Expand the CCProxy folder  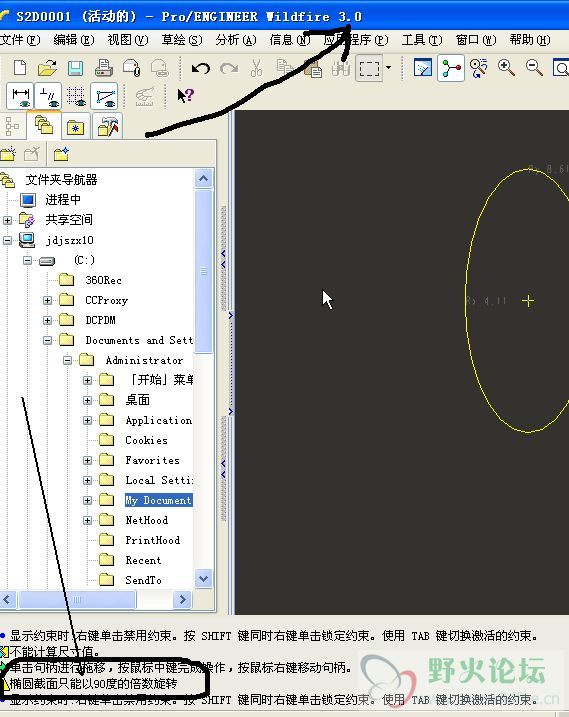coord(48,300)
